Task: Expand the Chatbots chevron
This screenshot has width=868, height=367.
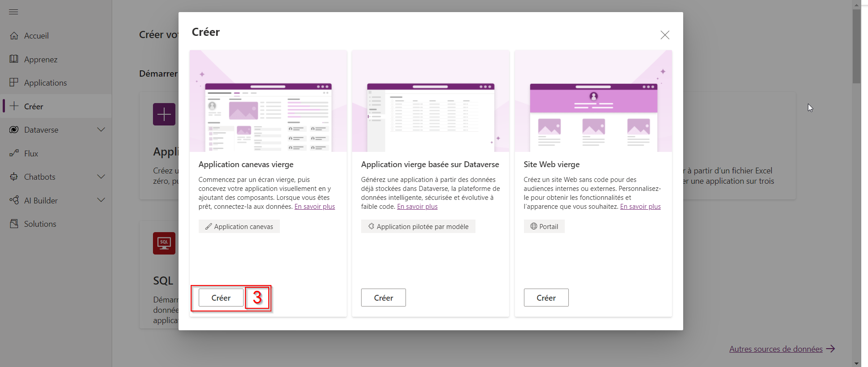Action: point(101,177)
